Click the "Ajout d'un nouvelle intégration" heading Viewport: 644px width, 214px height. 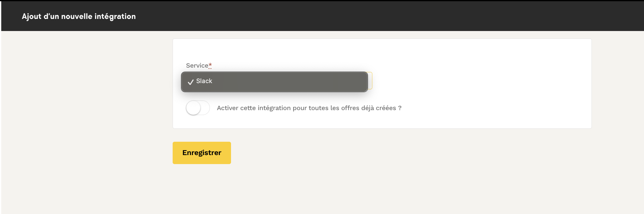tap(79, 16)
